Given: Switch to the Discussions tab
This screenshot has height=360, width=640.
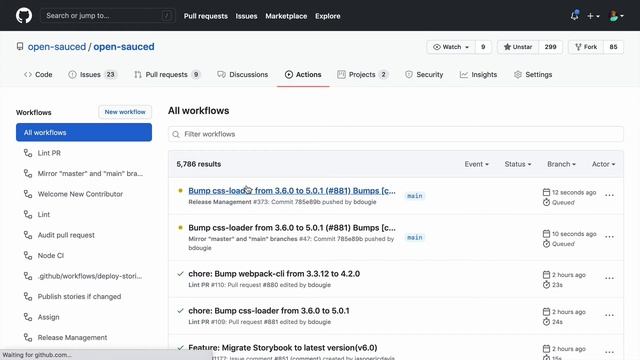Looking at the screenshot, I should coord(242,75).
